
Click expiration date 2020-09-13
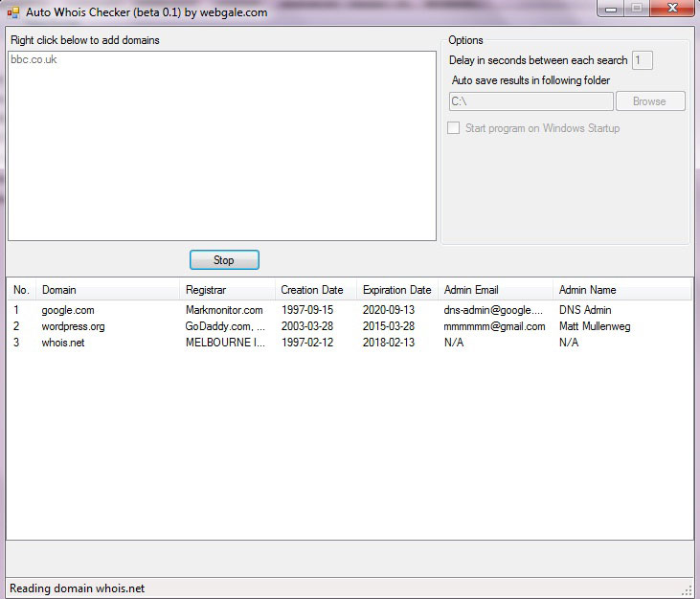pyautogui.click(x=389, y=310)
